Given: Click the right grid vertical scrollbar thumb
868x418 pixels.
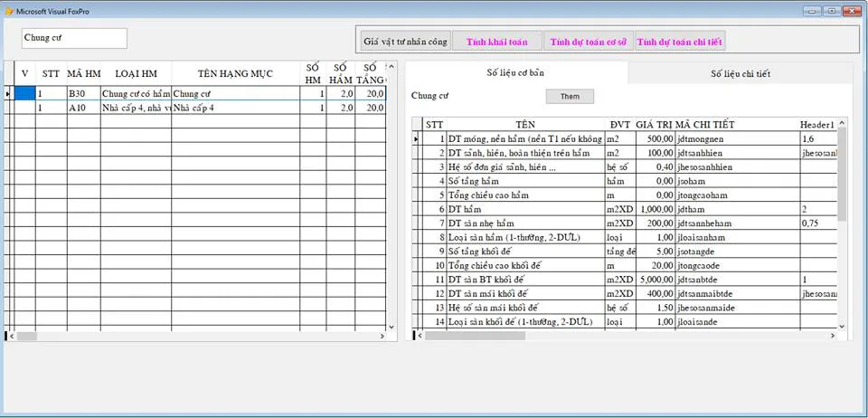Looking at the screenshot, I should pyautogui.click(x=843, y=174).
